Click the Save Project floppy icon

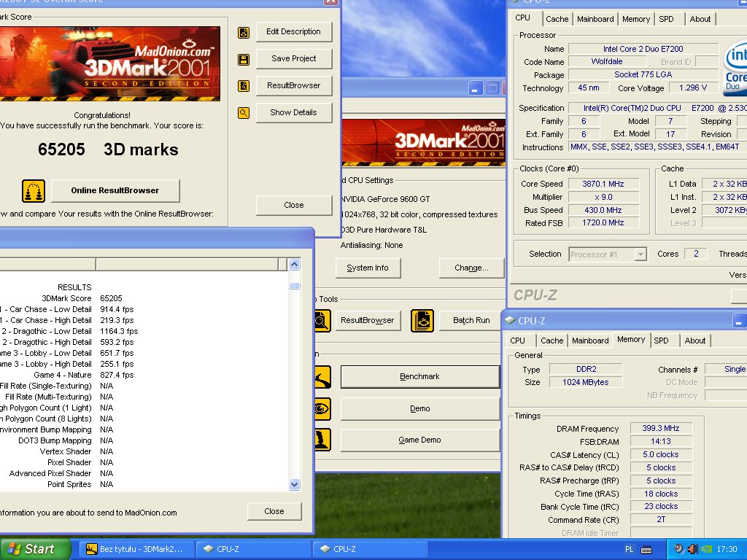pos(244,60)
